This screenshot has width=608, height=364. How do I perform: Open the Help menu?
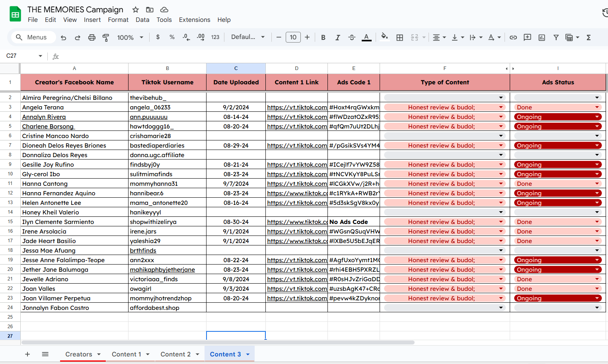pyautogui.click(x=224, y=20)
